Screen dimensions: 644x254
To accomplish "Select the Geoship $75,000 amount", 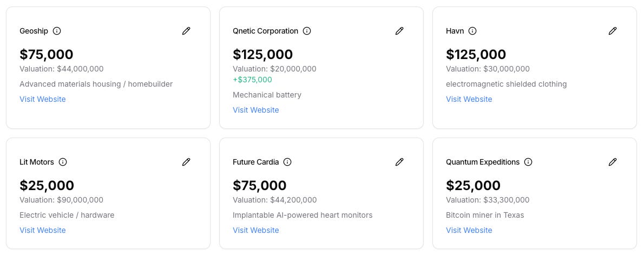I will pos(47,54).
